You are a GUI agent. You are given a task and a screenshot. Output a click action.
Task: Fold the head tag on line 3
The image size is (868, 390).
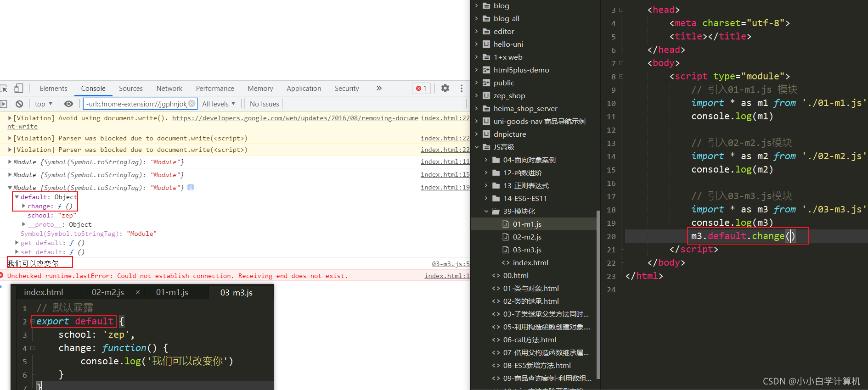(621, 10)
